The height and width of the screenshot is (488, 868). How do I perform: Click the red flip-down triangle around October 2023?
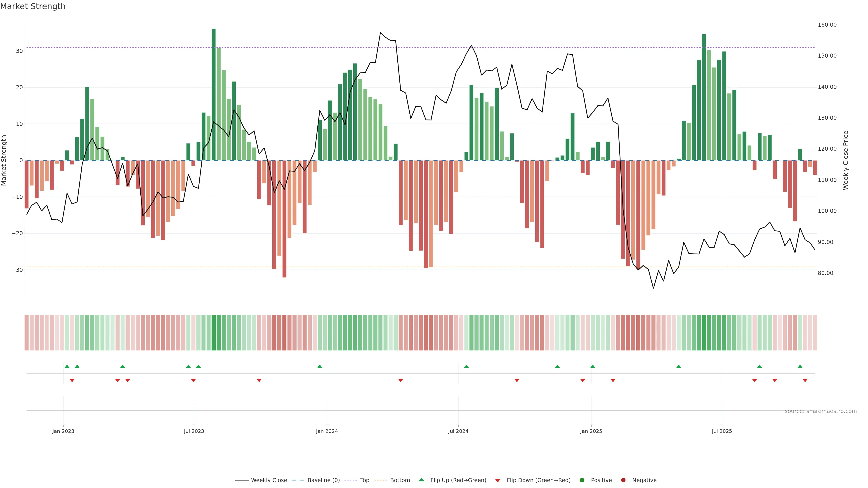(259, 380)
